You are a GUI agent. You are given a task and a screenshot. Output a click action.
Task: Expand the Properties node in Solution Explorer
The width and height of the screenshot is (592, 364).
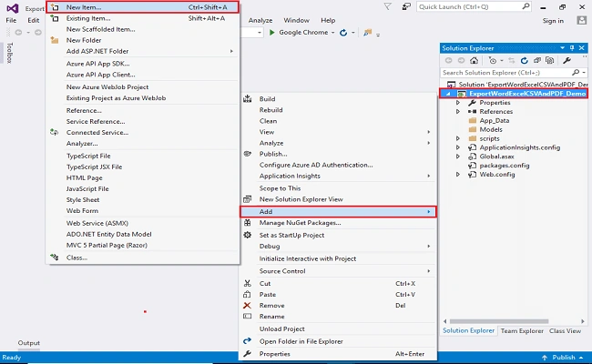coord(458,103)
